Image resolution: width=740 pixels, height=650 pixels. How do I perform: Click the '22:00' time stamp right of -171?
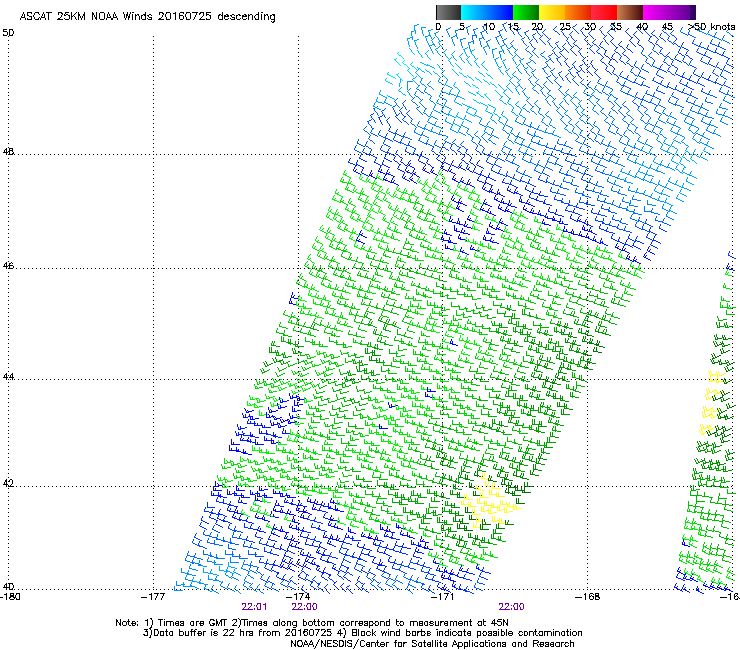pyautogui.click(x=512, y=607)
